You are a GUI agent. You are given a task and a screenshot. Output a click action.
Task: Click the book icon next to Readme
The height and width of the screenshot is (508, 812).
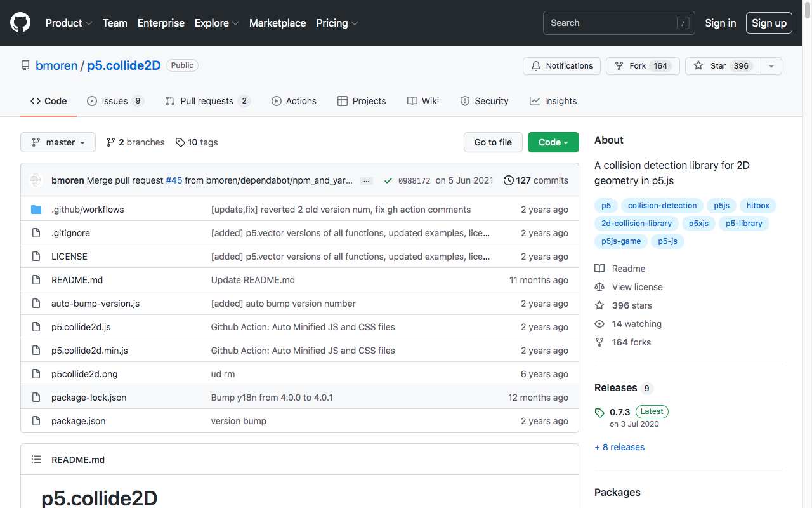[x=599, y=269]
